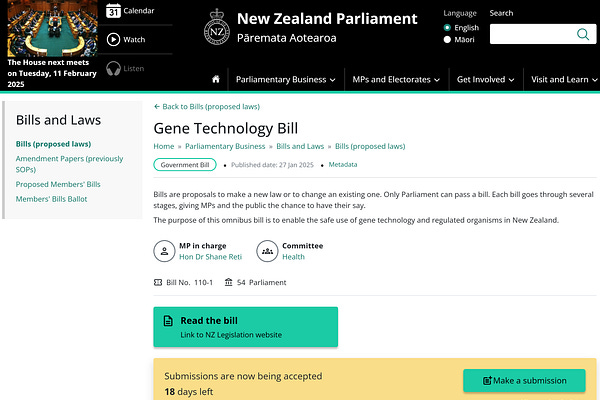Click Parliamentary Business breadcrumb link
The image size is (600, 400).
(225, 146)
